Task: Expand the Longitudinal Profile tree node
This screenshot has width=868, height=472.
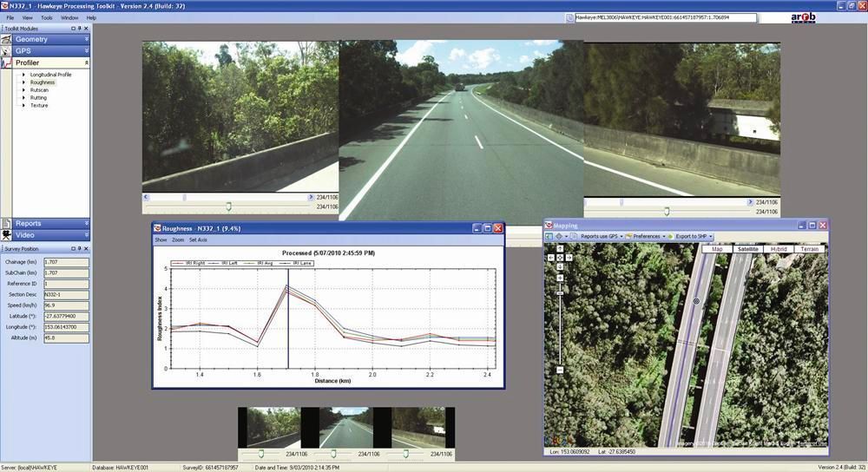Action: point(23,74)
